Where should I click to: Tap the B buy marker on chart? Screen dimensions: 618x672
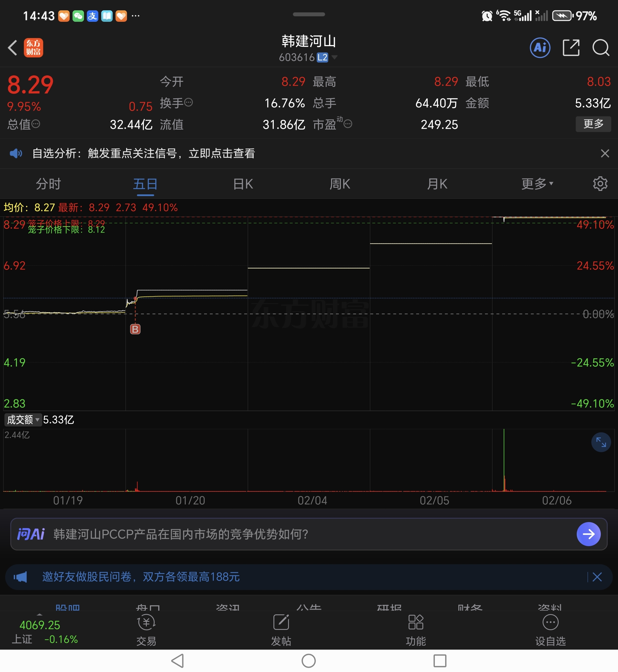point(135,329)
